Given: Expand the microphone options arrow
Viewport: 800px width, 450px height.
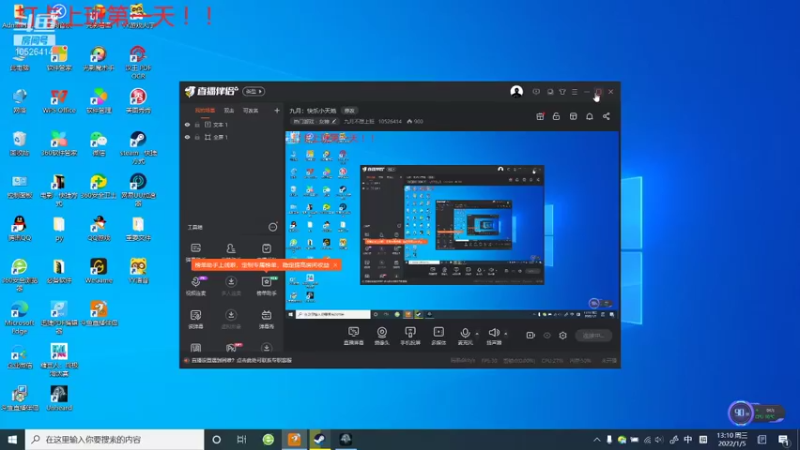Looking at the screenshot, I should point(477,334).
